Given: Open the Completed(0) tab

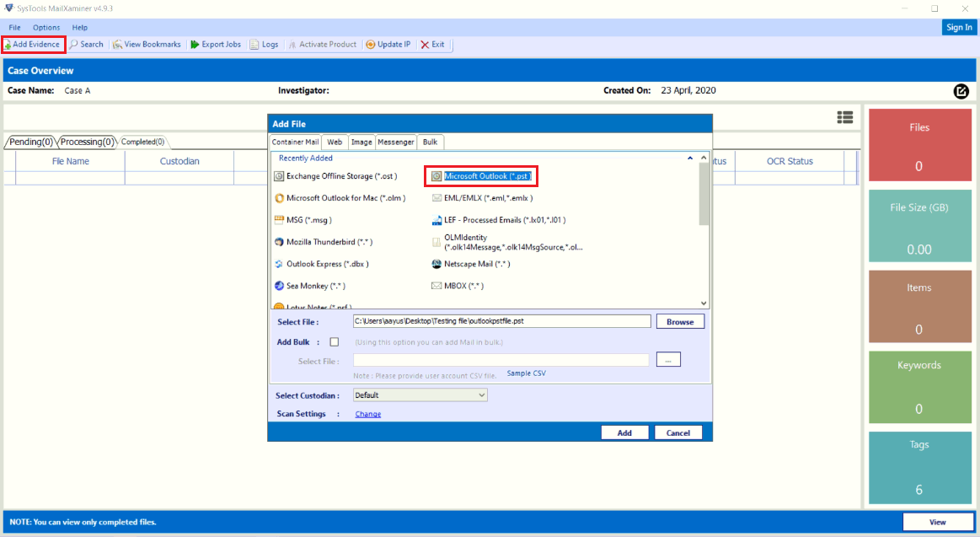Looking at the screenshot, I should pos(142,142).
